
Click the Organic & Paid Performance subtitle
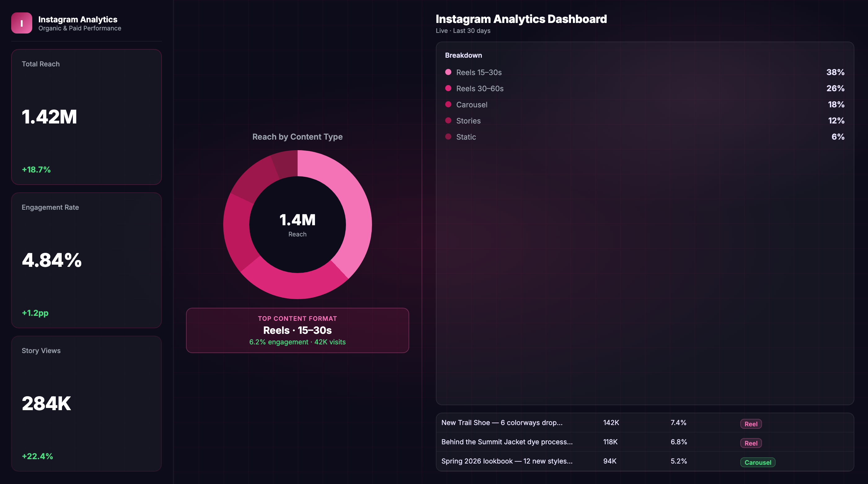tap(80, 28)
